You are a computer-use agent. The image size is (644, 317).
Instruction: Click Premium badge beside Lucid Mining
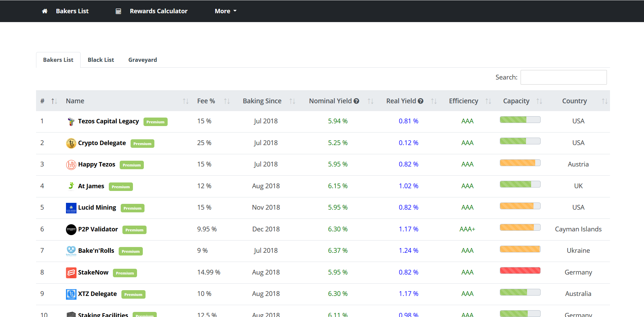click(133, 208)
